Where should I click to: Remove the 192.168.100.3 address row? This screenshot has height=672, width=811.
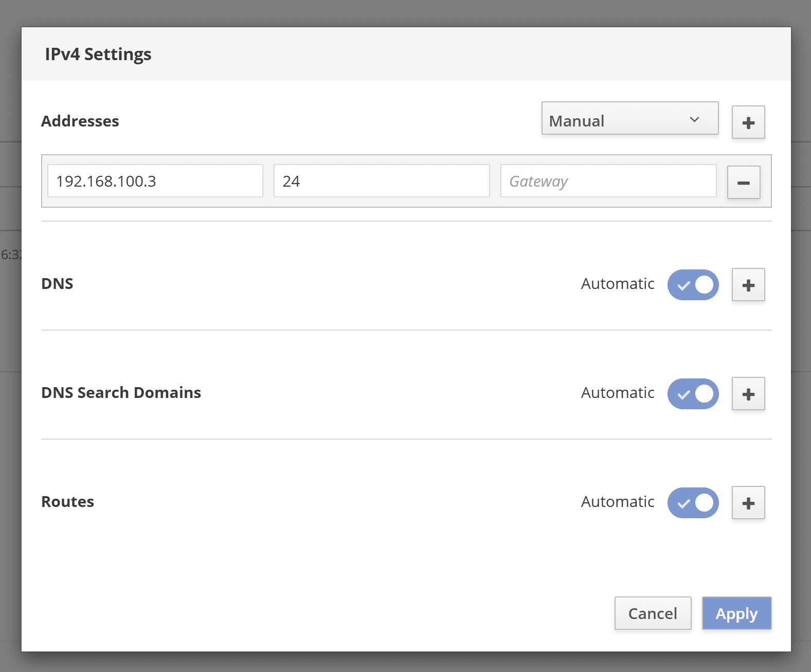tap(744, 183)
